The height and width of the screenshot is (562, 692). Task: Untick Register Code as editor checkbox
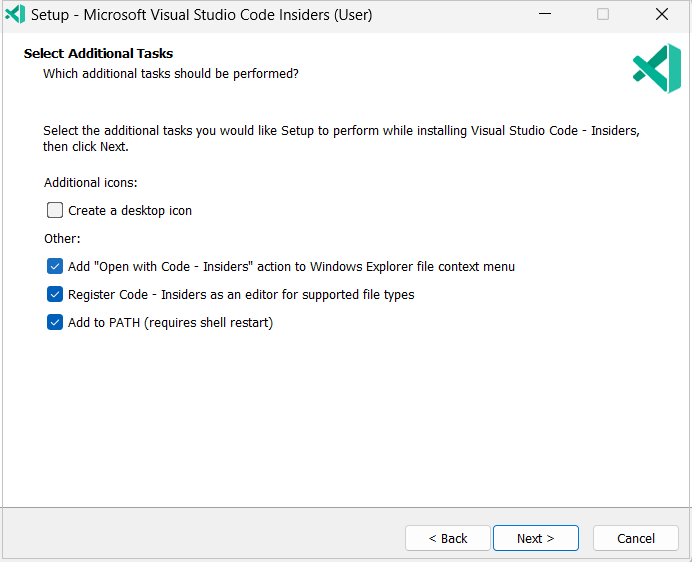(55, 295)
